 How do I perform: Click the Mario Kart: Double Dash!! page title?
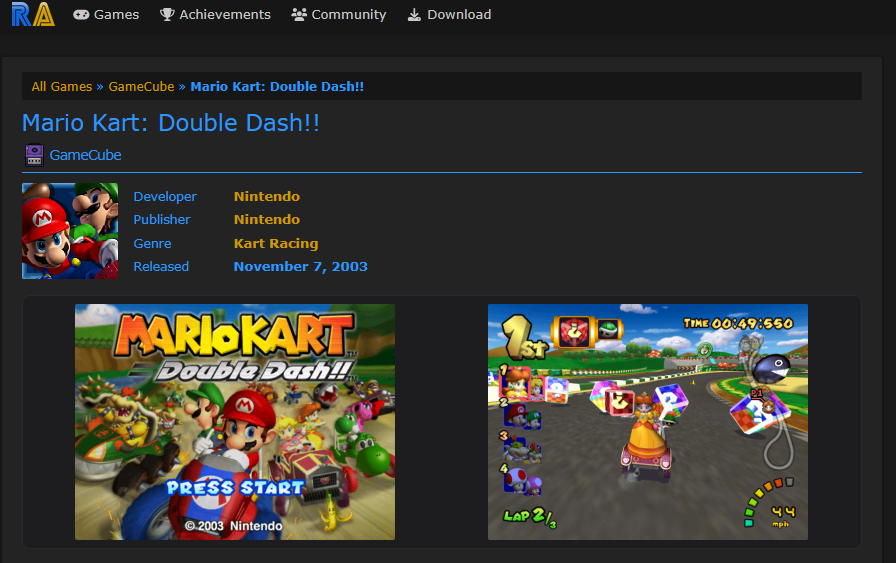(x=171, y=123)
